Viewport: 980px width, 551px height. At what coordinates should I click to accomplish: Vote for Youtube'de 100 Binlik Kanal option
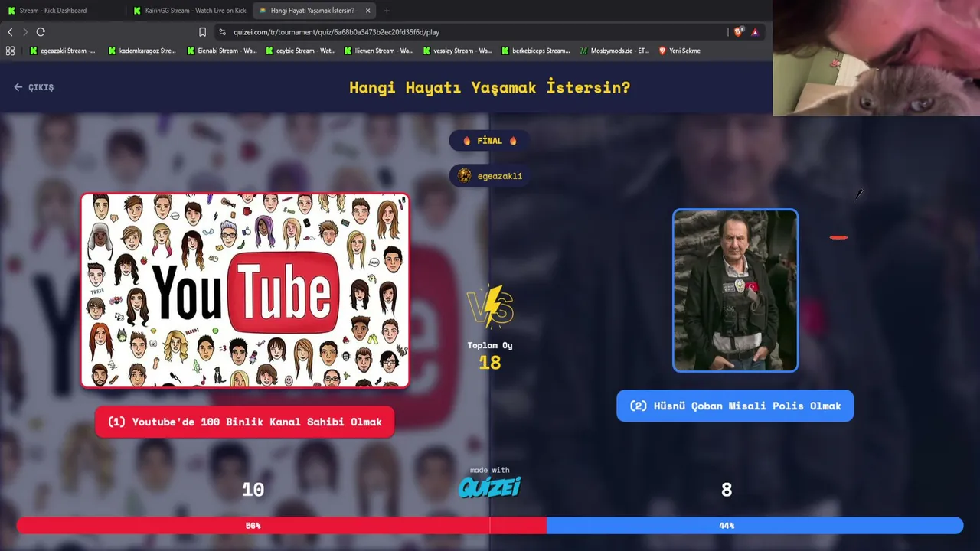click(244, 422)
